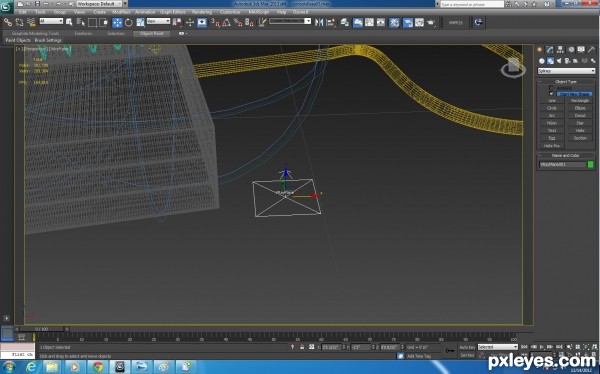Open the Layer Manager icon

pos(345,23)
